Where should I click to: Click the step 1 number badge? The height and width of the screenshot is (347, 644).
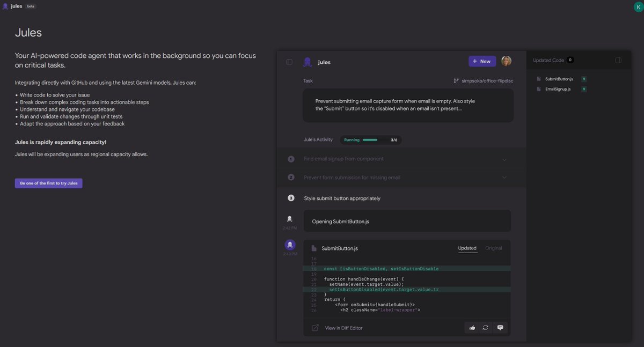click(x=291, y=159)
